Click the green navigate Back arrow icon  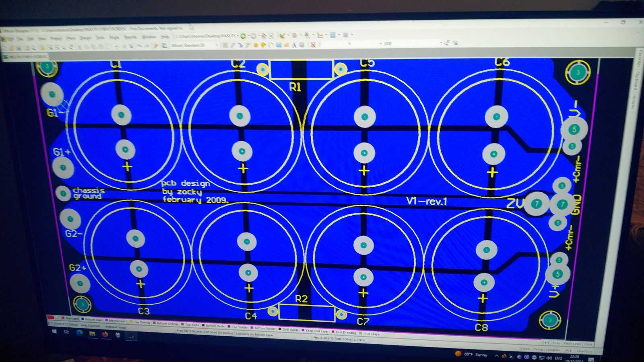(x=243, y=36)
